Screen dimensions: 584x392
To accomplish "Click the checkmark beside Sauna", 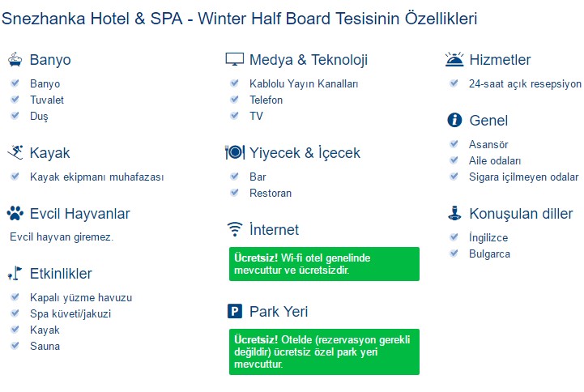I will 15,346.
